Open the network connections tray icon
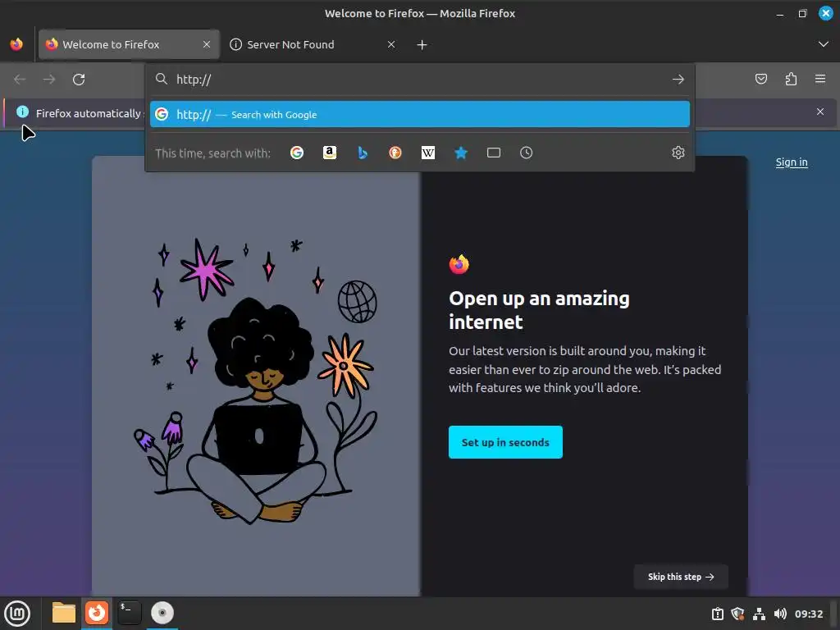840x630 pixels. 759,614
